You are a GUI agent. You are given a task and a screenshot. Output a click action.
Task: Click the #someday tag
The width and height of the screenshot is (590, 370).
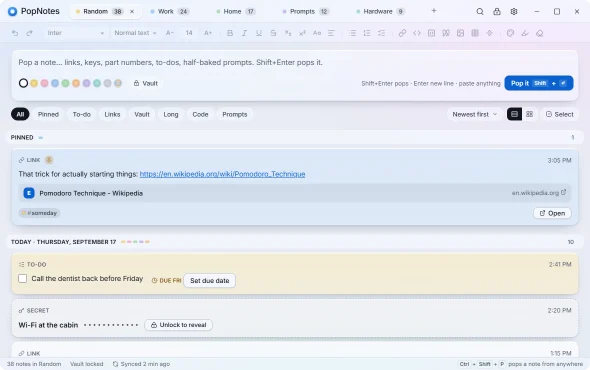tap(40, 213)
